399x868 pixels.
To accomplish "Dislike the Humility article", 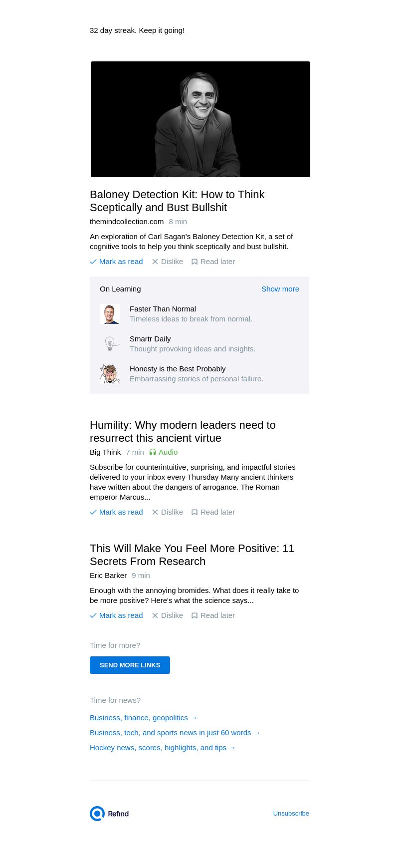I will (168, 512).
